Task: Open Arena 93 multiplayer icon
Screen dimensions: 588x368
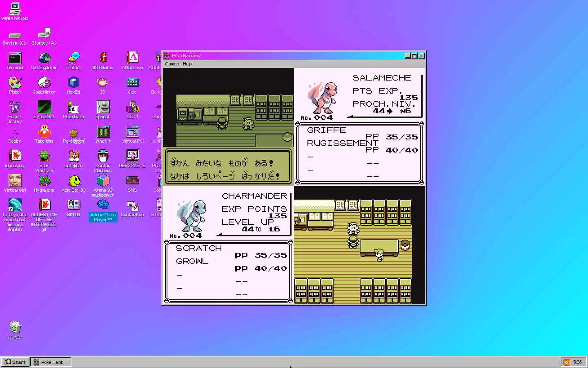Action: click(x=103, y=186)
